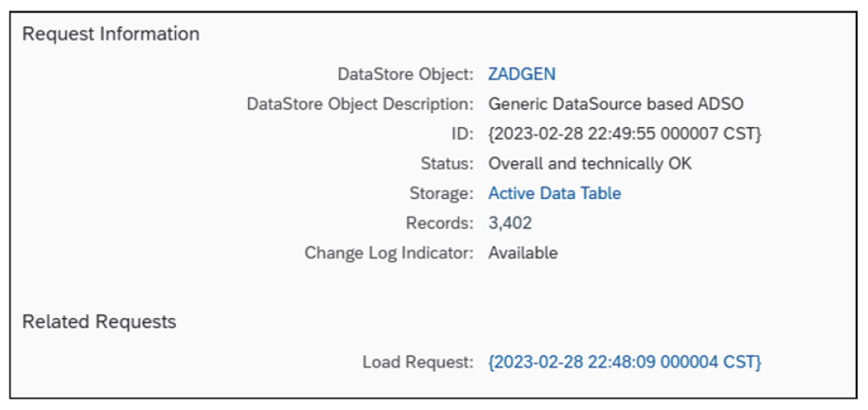The height and width of the screenshot is (410, 868).
Task: Click the Related Requests section heading
Action: tap(99, 322)
